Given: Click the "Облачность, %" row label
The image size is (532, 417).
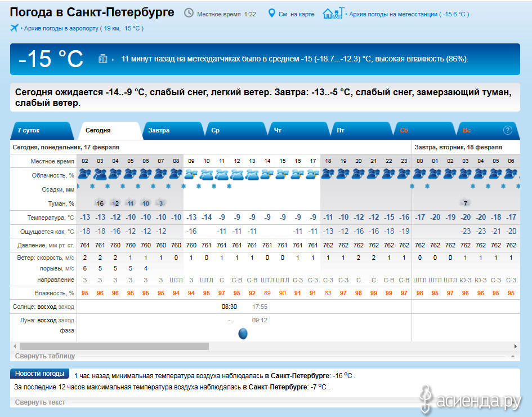Looking at the screenshot, I should (x=53, y=175).
